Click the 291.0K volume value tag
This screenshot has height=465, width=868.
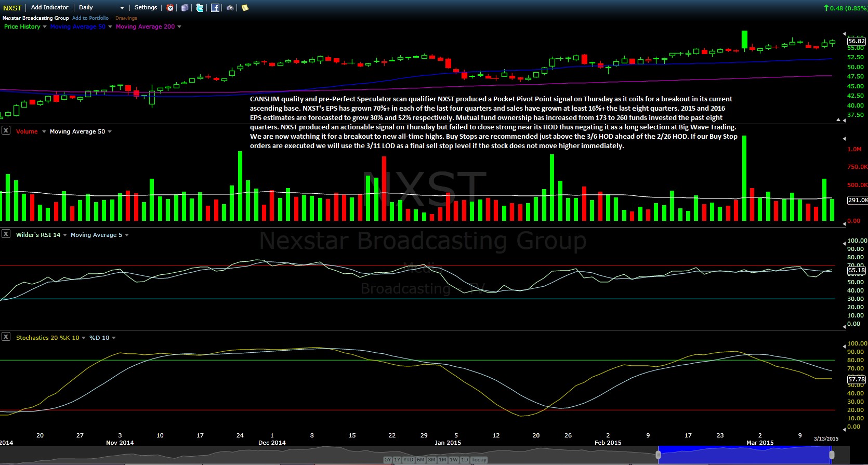(857, 200)
